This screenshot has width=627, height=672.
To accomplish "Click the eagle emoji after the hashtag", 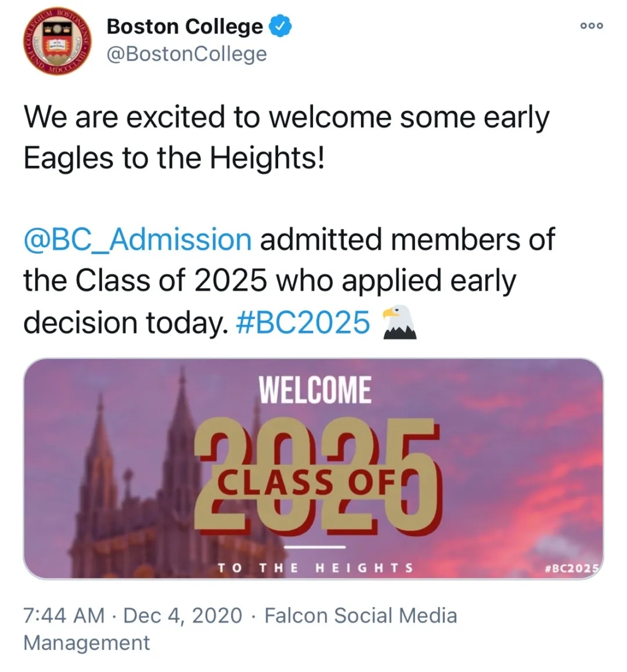I will (x=398, y=323).
